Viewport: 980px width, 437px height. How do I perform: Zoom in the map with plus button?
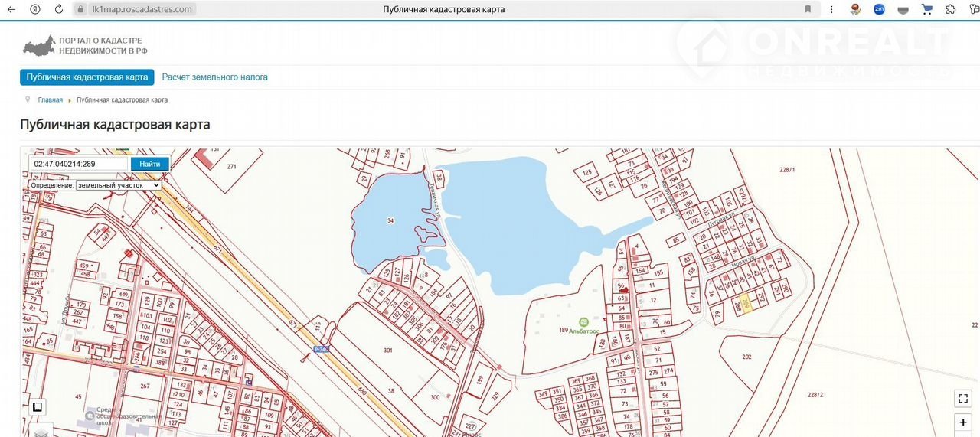pos(963,422)
